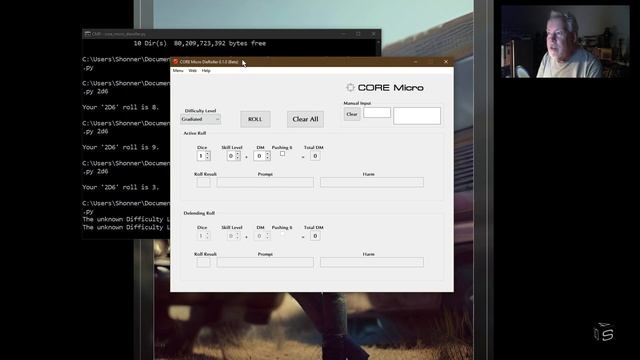Click 'Your 2D6 roll is 3.' in console
Viewport: 640px width, 360px height.
(x=120, y=187)
